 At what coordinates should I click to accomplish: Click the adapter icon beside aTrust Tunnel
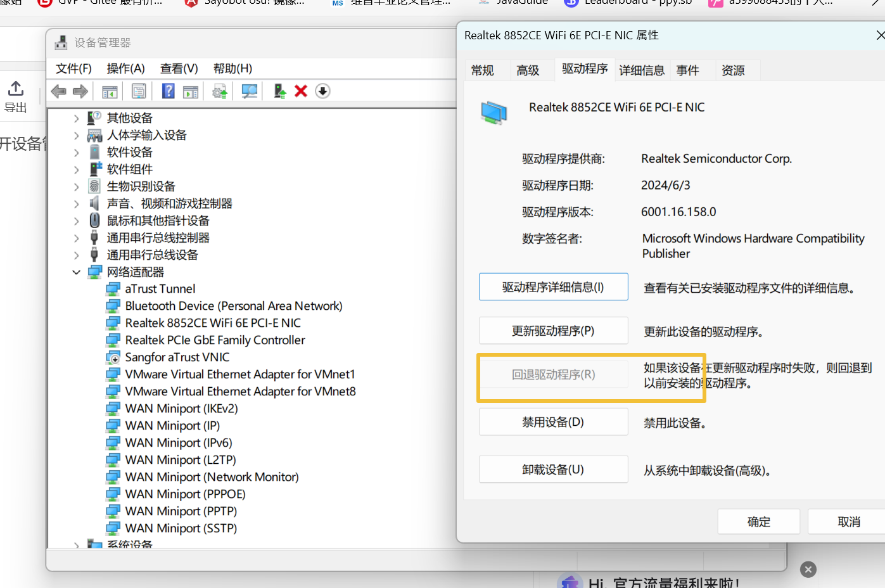(x=113, y=289)
